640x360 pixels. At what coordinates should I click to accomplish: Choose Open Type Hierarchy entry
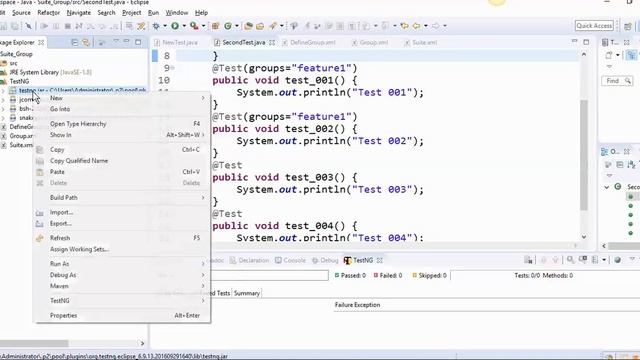tap(122, 124)
